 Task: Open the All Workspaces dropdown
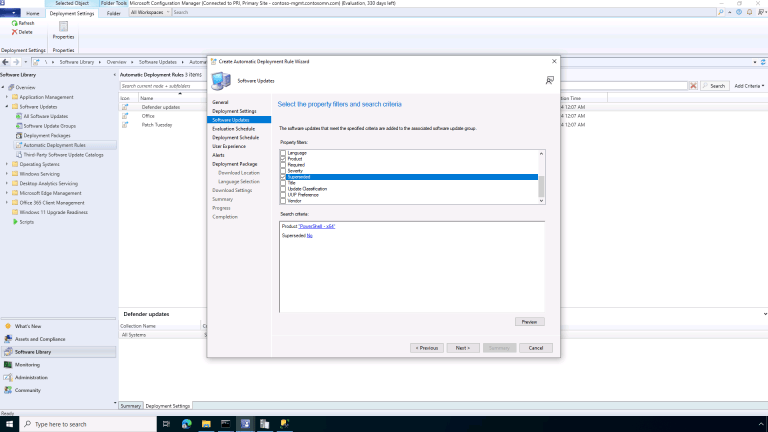[150, 12]
